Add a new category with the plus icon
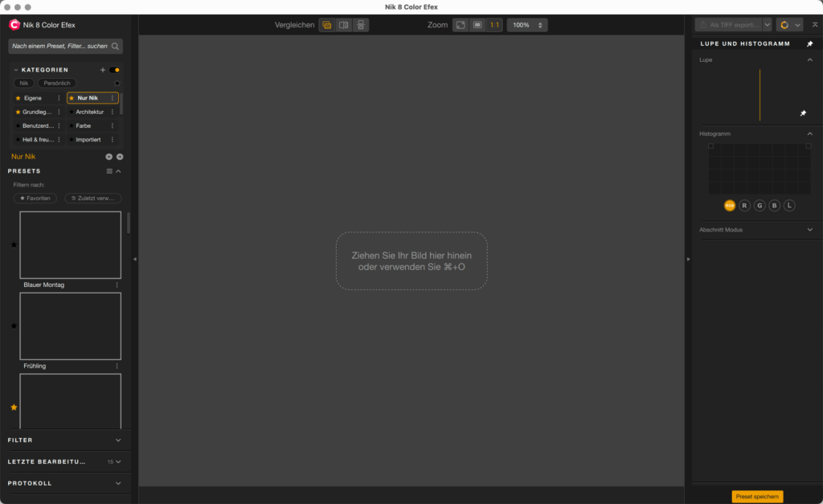823x504 pixels. [103, 70]
